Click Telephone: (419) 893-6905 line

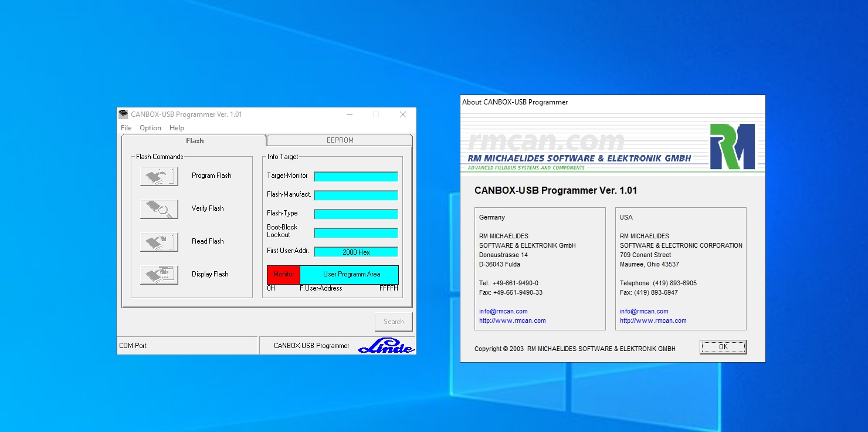click(x=658, y=283)
